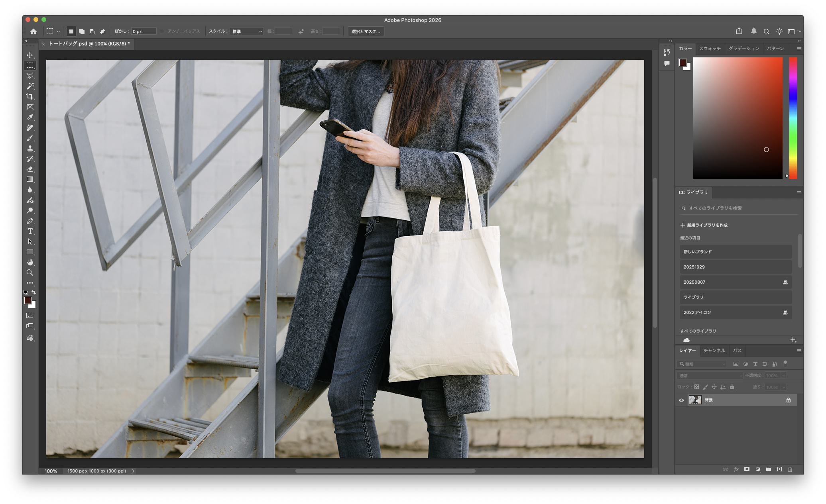The width and height of the screenshot is (826, 504).
Task: Hide the 背景 layer with eye icon
Action: 681,400
